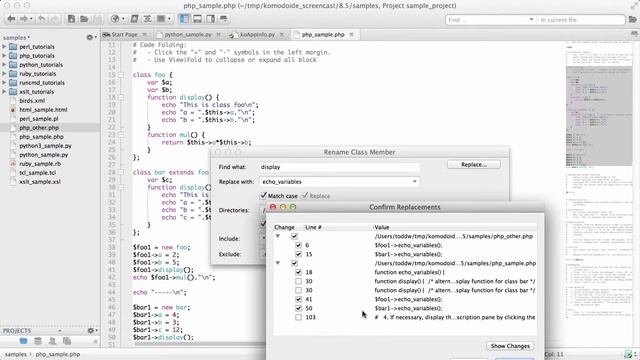Go forward with the right arrow toolbar icon
640x360 pixels.
24,19
